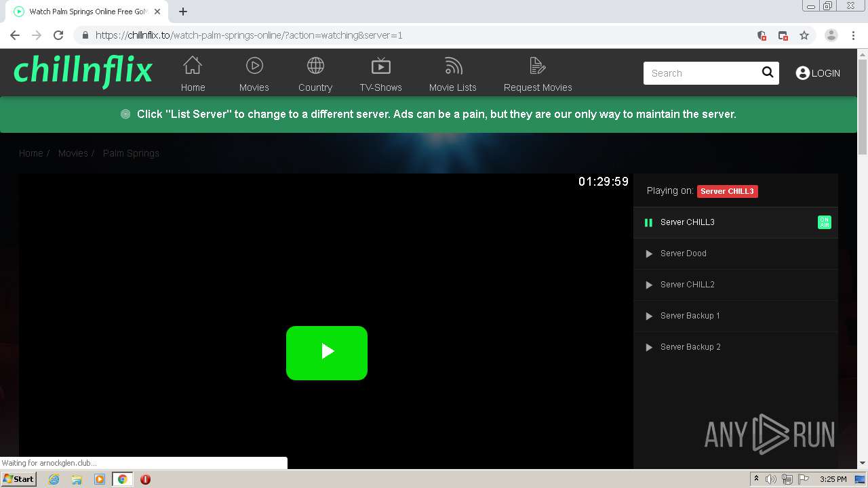Click play icon next to Server Backup 2
This screenshot has width=868, height=488.
pyautogui.click(x=649, y=347)
